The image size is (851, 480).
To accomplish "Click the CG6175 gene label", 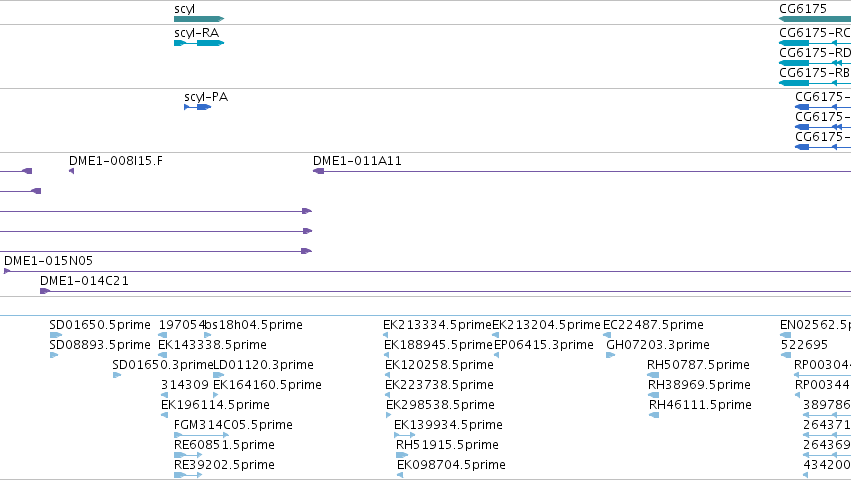I will pos(803,9).
